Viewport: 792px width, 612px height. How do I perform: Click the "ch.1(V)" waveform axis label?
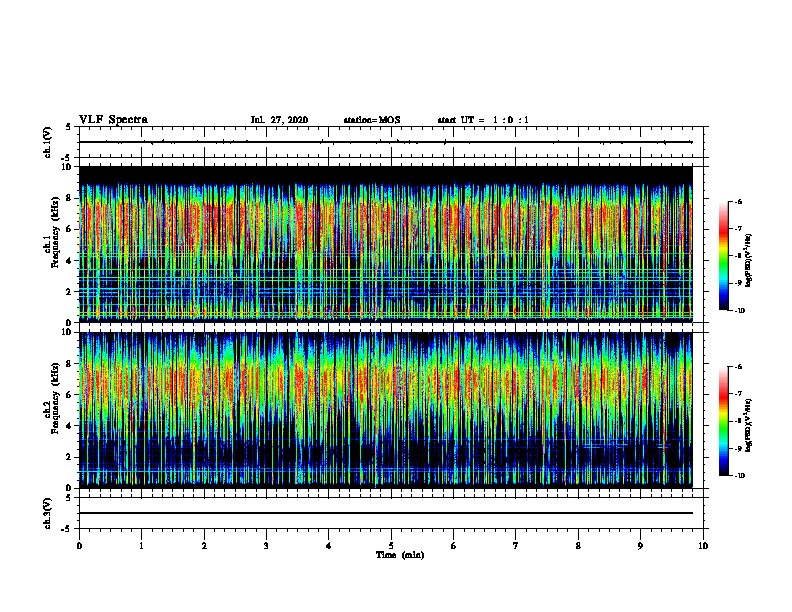coord(48,142)
